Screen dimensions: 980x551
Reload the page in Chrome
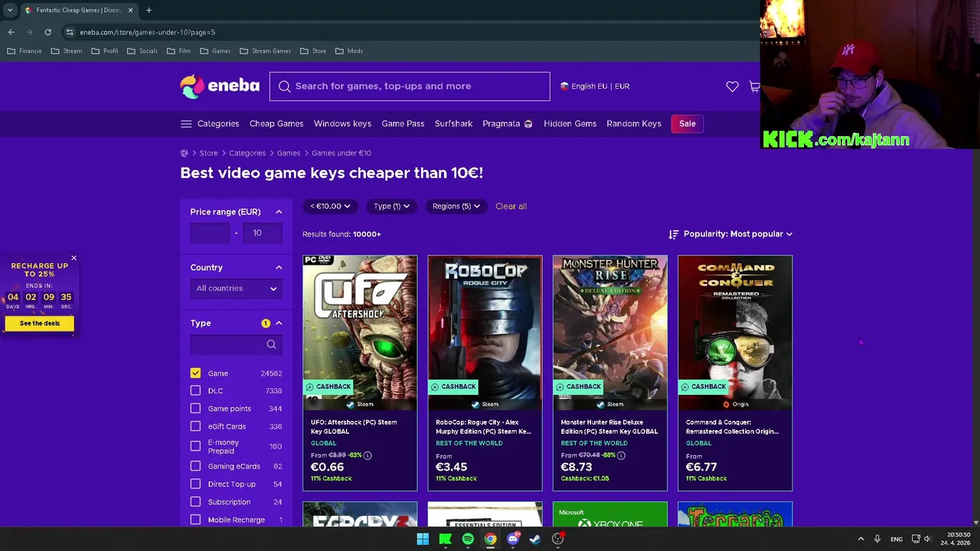47,32
